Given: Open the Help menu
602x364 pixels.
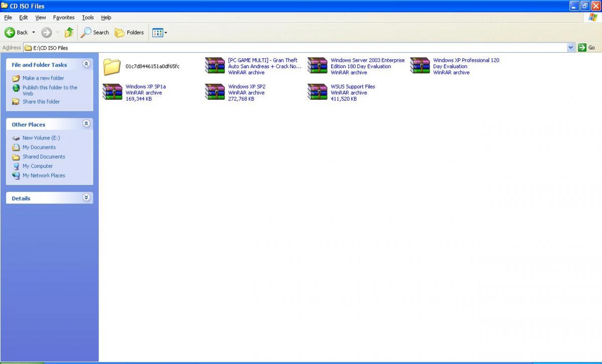Looking at the screenshot, I should click(106, 18).
